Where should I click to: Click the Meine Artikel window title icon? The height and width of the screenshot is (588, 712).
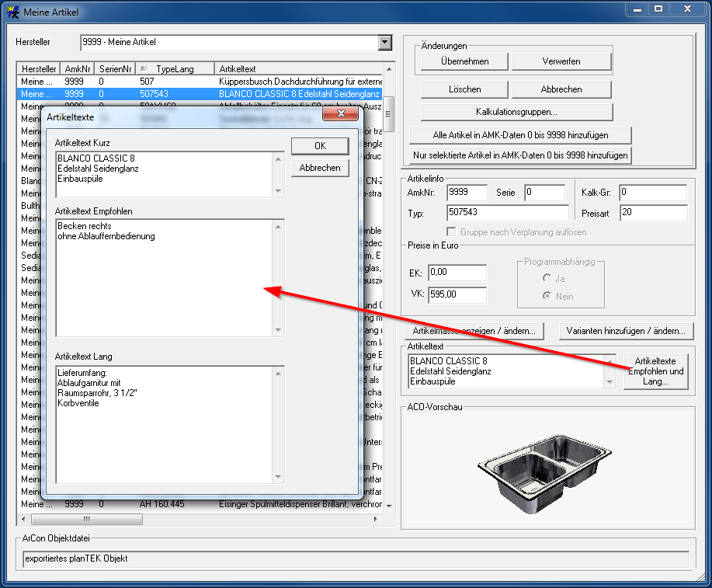13,12
